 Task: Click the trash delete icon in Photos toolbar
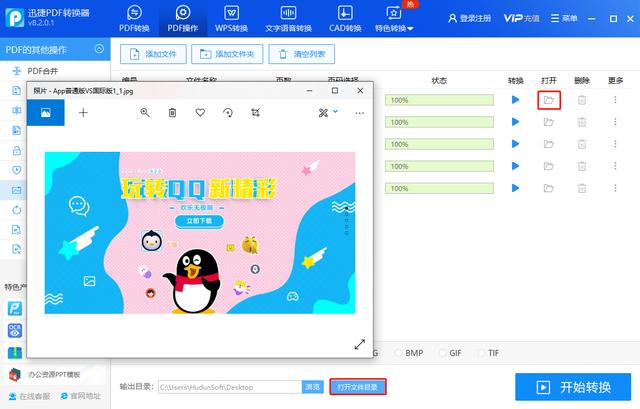[172, 113]
